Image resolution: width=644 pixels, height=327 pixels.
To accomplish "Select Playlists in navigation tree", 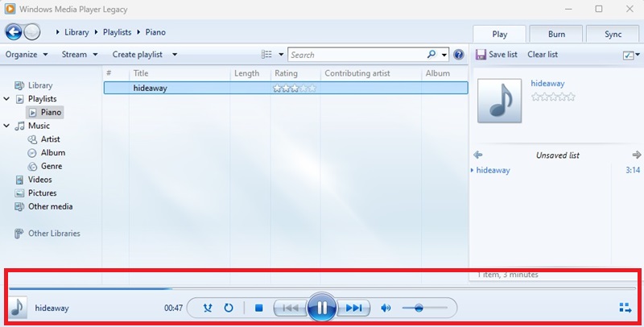I will pos(42,98).
